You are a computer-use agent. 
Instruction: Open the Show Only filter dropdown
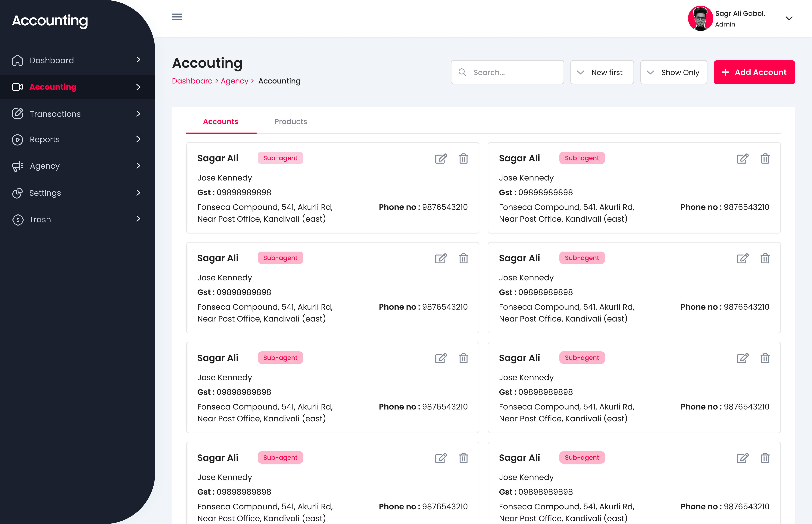pyautogui.click(x=673, y=72)
